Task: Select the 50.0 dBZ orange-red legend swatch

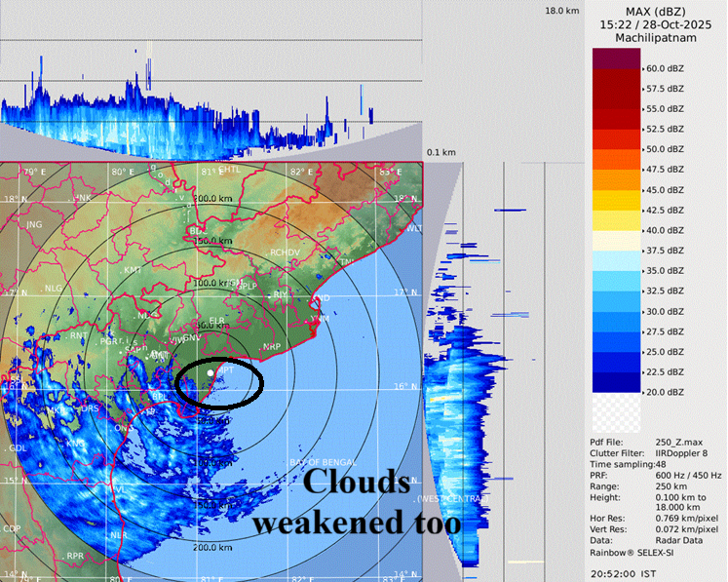Action: tap(617, 149)
